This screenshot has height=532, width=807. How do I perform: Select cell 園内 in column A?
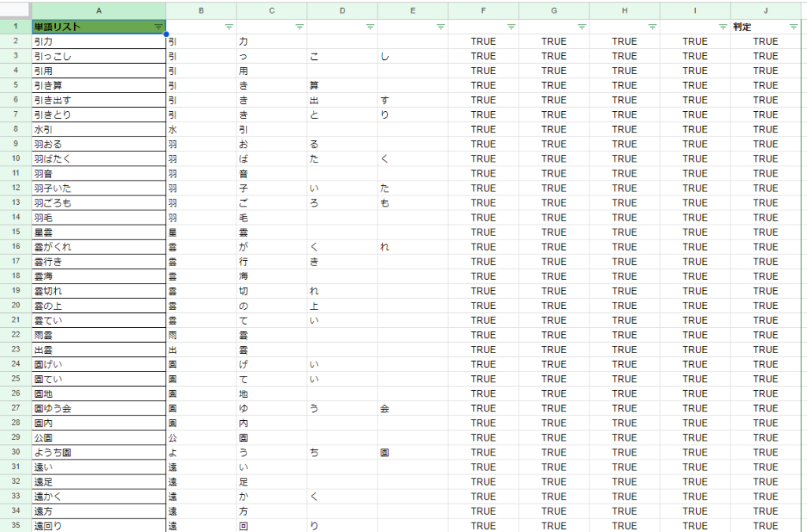99,423
